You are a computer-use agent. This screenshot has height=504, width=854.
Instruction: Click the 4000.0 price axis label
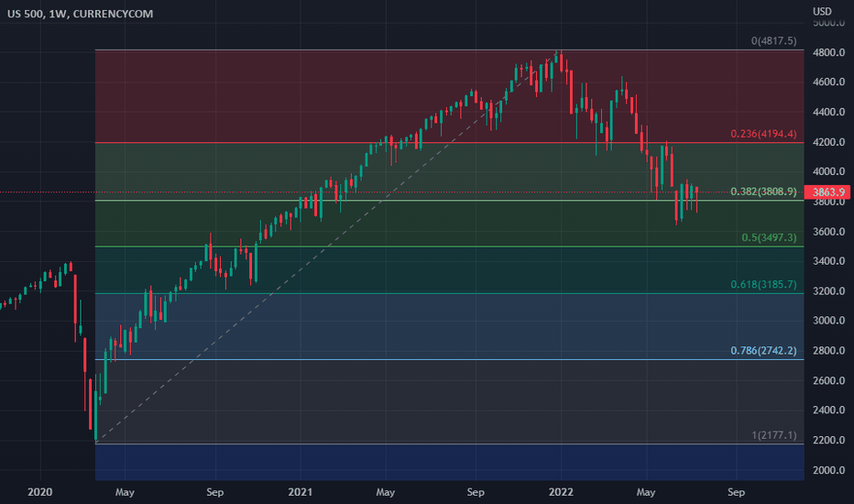(828, 171)
